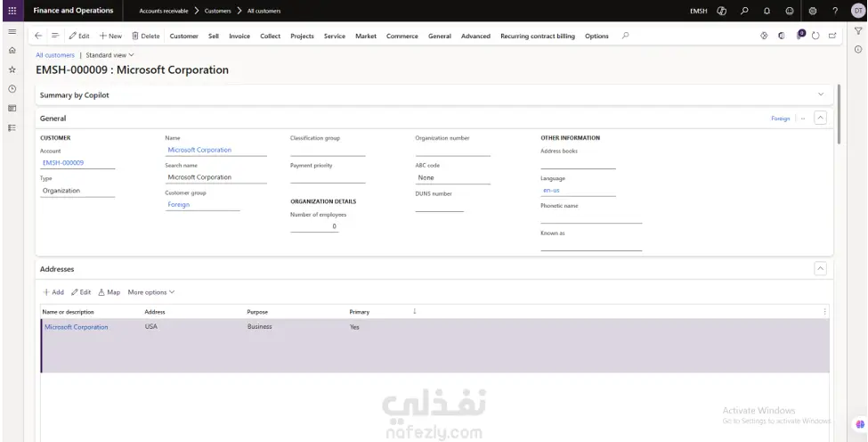This screenshot has height=442, width=868.
Task: Click Map in Addresses toolbar
Action: tap(109, 292)
